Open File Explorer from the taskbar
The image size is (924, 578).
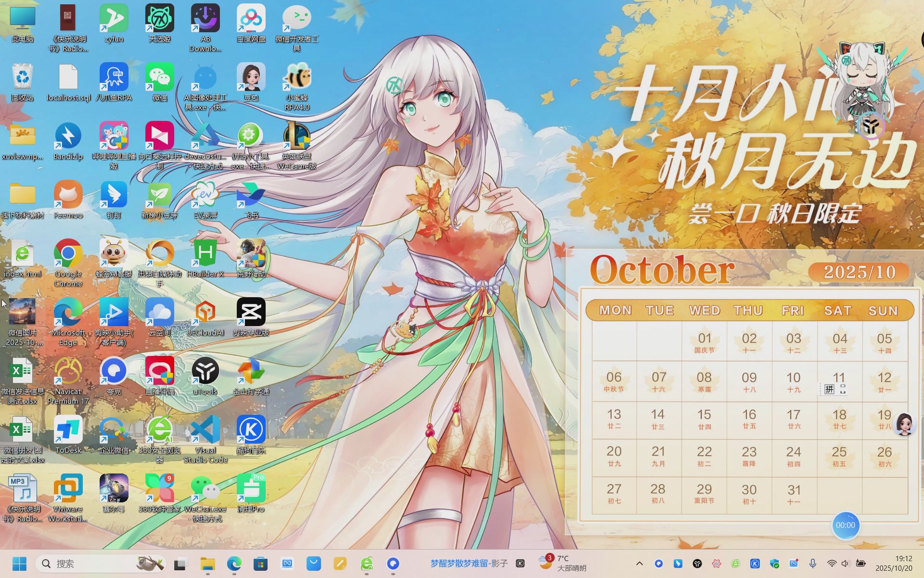[207, 564]
